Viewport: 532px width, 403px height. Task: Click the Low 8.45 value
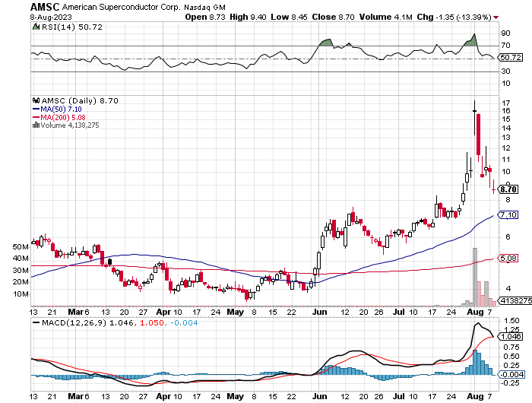click(289, 17)
